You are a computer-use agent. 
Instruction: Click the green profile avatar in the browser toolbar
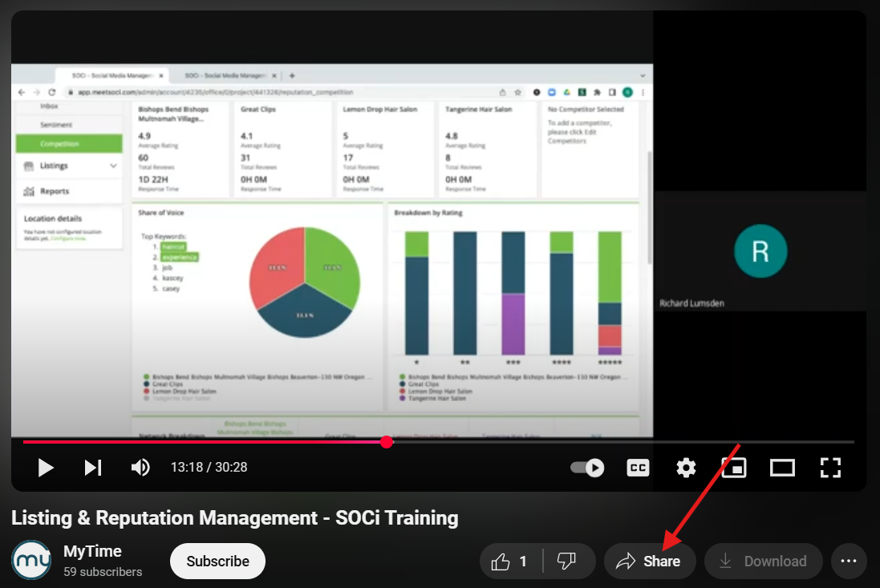coord(627,92)
